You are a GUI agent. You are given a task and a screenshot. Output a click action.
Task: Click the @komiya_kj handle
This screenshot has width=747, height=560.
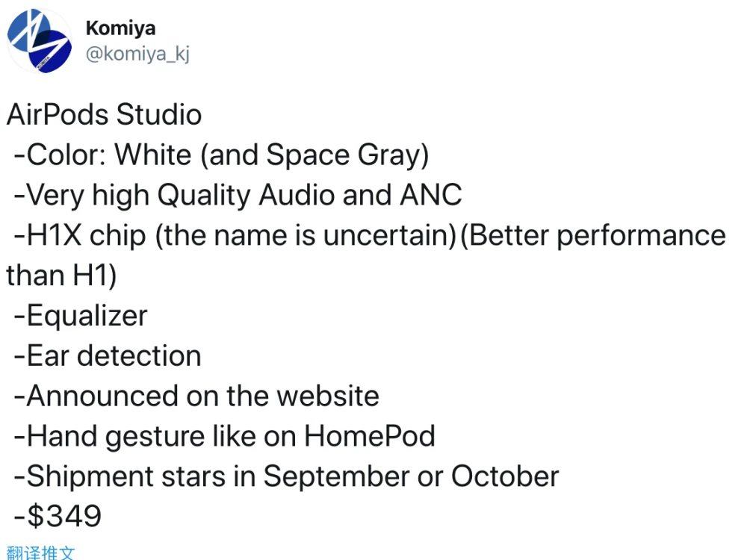[137, 55]
